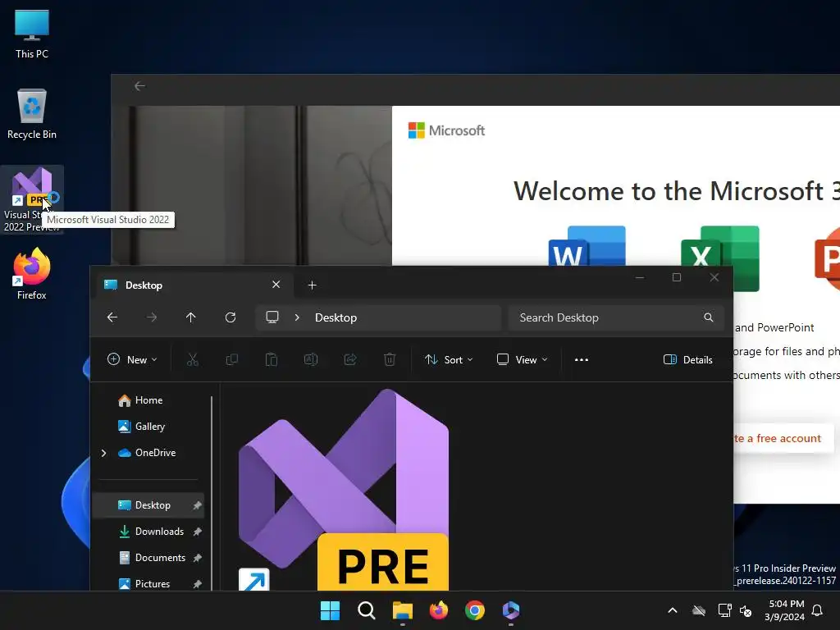
Task: Open Downloads in navigation pane
Action: pos(148,532)
